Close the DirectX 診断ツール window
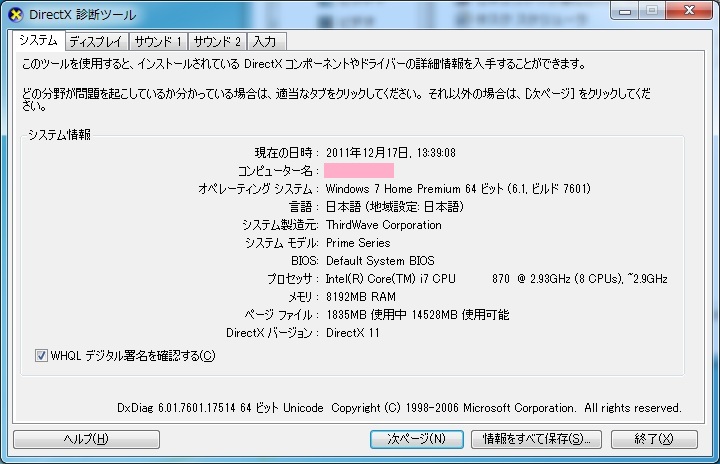This screenshot has height=464, width=720. coord(688,11)
